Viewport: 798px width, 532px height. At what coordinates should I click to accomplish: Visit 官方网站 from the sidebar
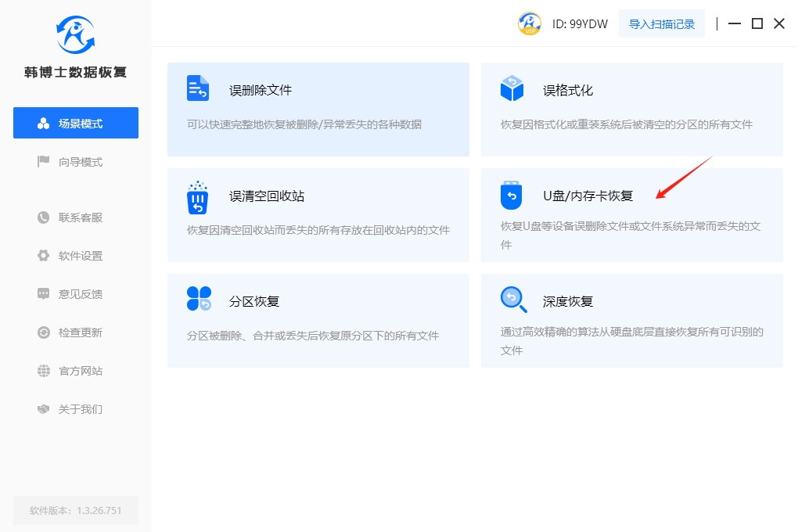click(76, 371)
